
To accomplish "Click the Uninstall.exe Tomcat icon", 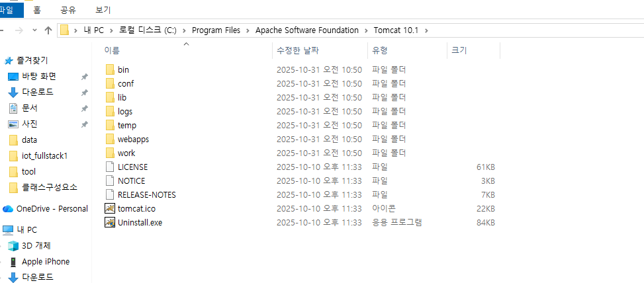I will click(110, 222).
